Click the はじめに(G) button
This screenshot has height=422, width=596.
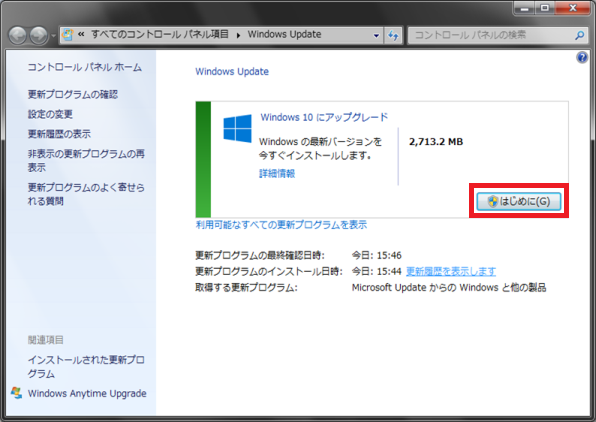519,201
